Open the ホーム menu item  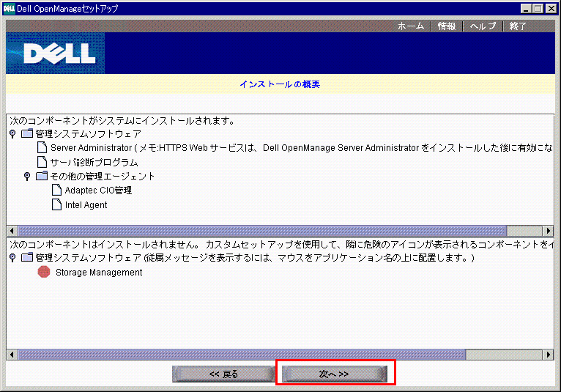[411, 26]
